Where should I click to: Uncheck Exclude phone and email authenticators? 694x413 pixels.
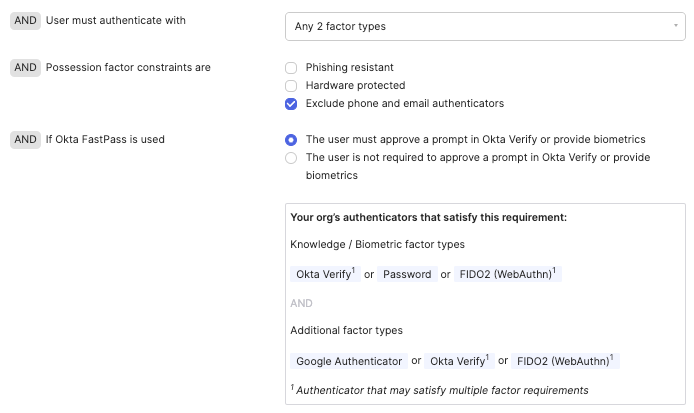291,104
